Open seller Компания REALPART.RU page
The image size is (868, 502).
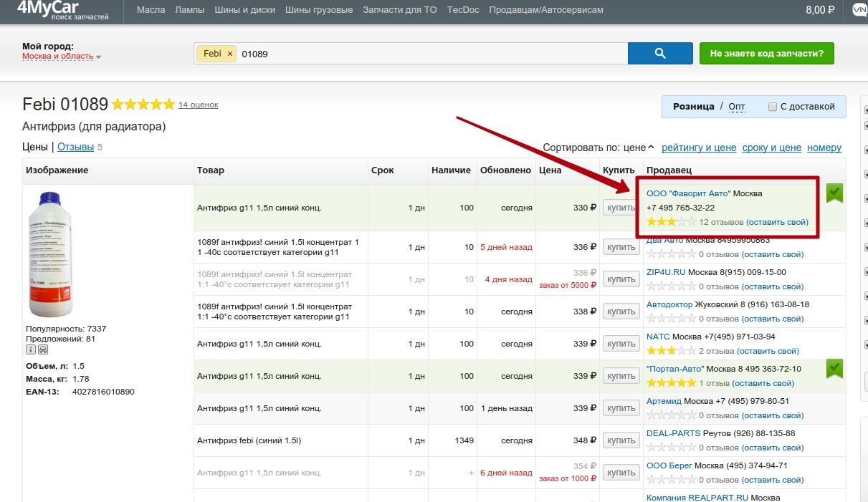(697, 498)
